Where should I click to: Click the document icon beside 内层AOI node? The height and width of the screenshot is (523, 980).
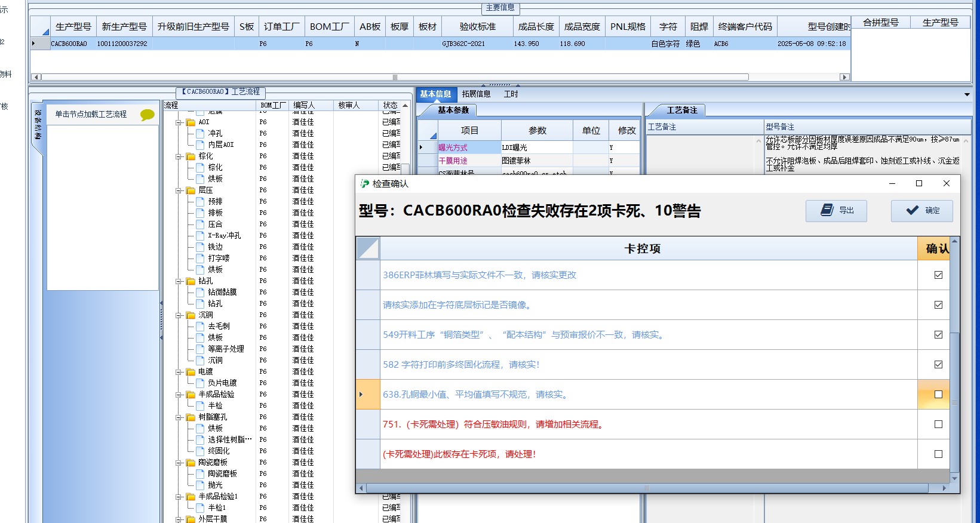point(201,145)
